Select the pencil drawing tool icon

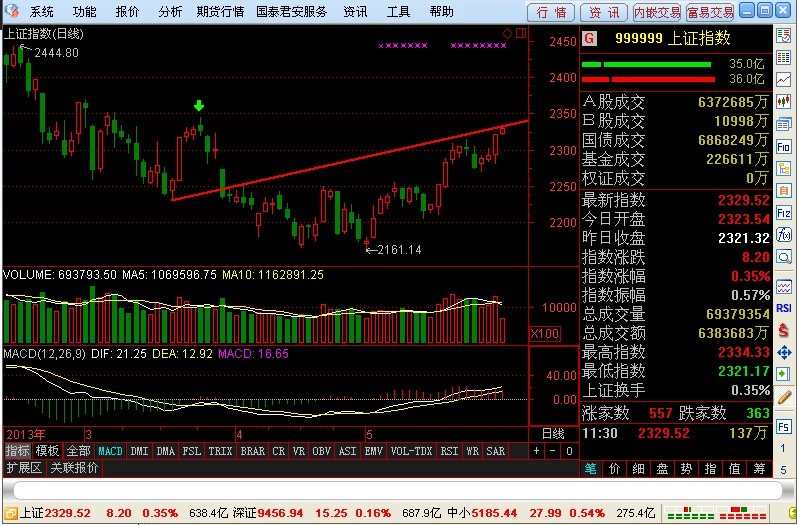783,397
